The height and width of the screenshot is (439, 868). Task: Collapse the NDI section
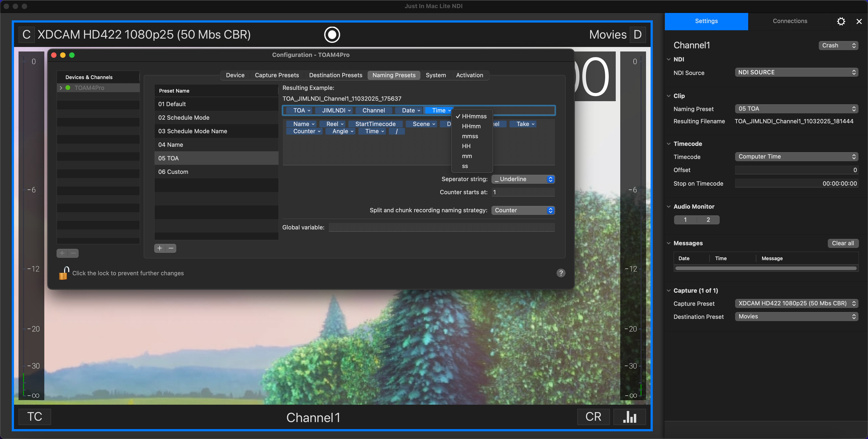(669, 59)
